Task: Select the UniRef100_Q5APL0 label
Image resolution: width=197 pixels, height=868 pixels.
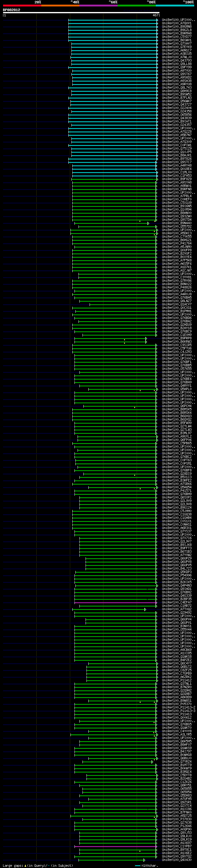Action: tap(176, 389)
